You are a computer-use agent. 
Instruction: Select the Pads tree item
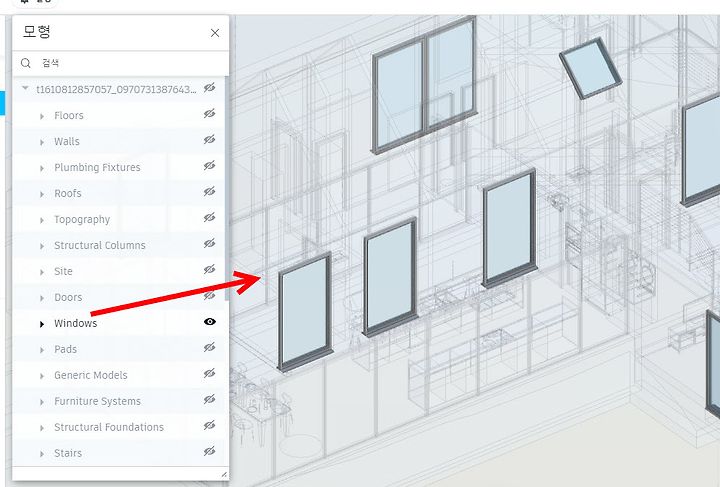click(65, 349)
